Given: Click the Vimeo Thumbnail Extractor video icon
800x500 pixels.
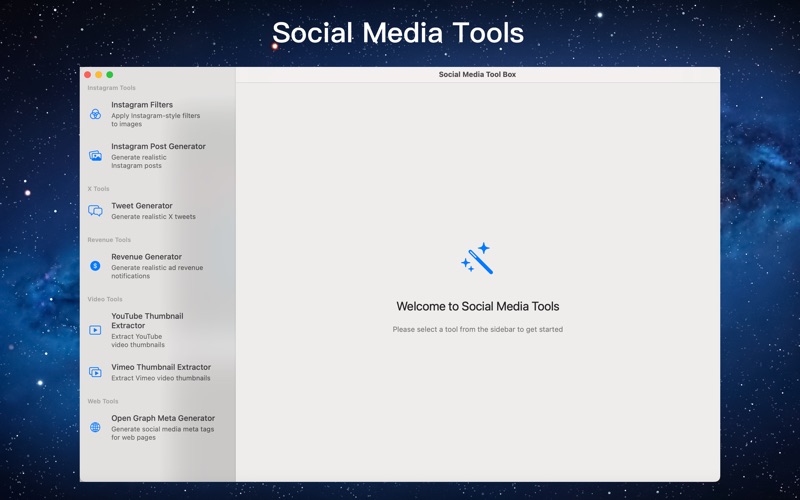Looking at the screenshot, I should point(95,372).
